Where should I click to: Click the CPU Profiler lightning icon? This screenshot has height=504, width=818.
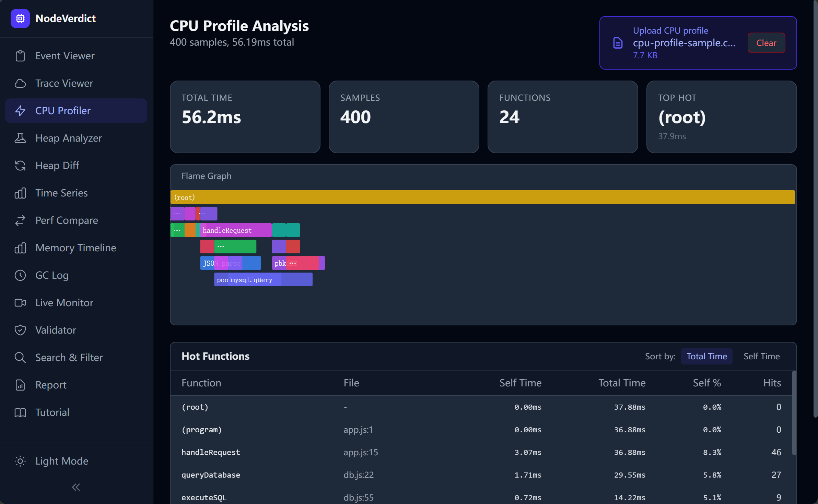[20, 111]
